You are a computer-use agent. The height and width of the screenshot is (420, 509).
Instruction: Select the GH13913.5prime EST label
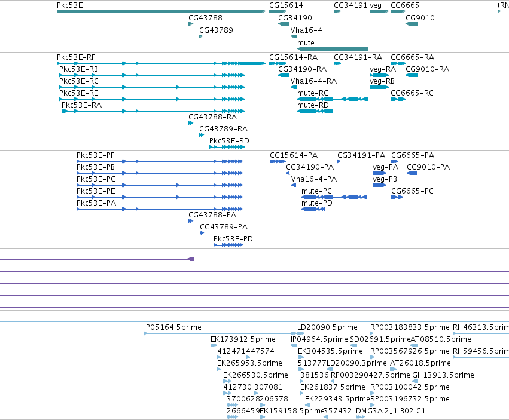click(x=443, y=375)
